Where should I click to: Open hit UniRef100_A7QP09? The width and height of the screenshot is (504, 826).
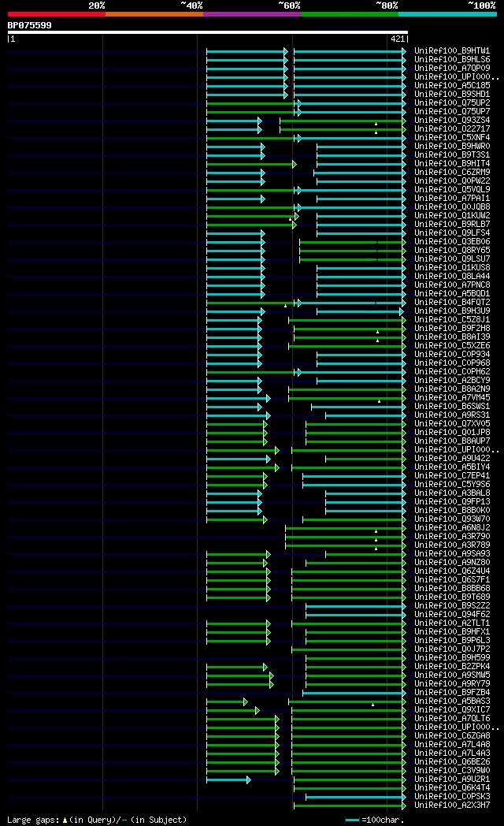452,68
